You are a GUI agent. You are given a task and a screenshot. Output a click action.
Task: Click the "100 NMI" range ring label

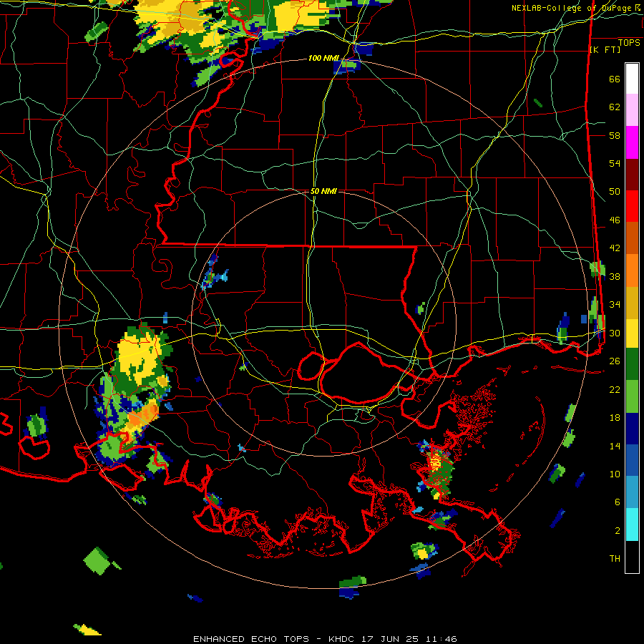[323, 58]
